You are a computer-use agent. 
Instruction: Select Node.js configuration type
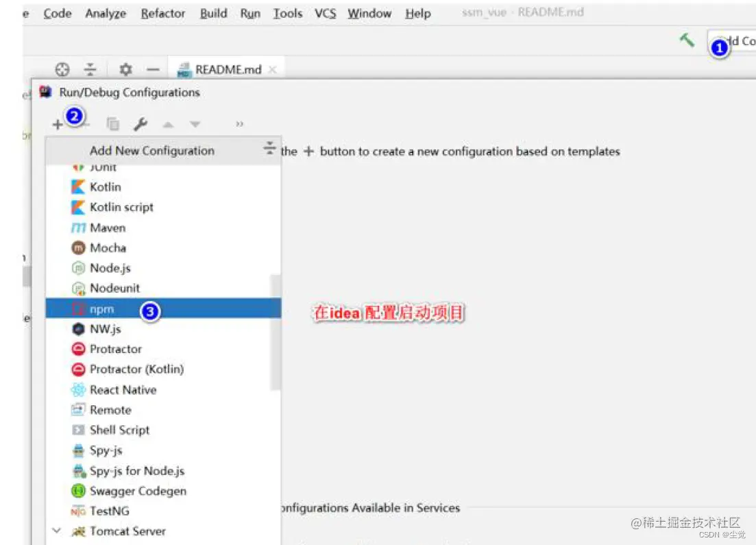[163, 267]
